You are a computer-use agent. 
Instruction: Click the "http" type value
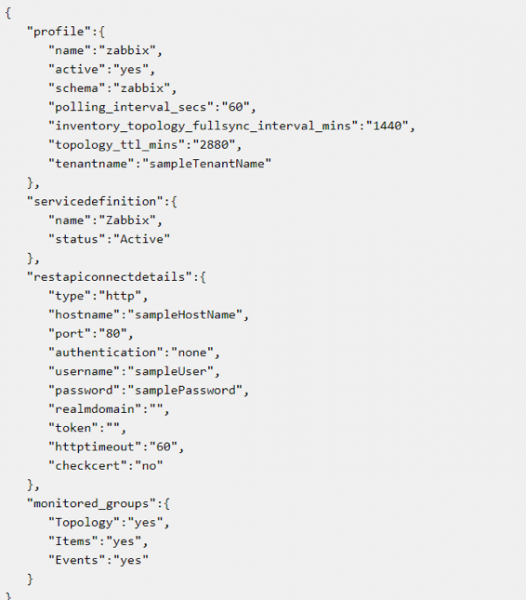pos(120,296)
